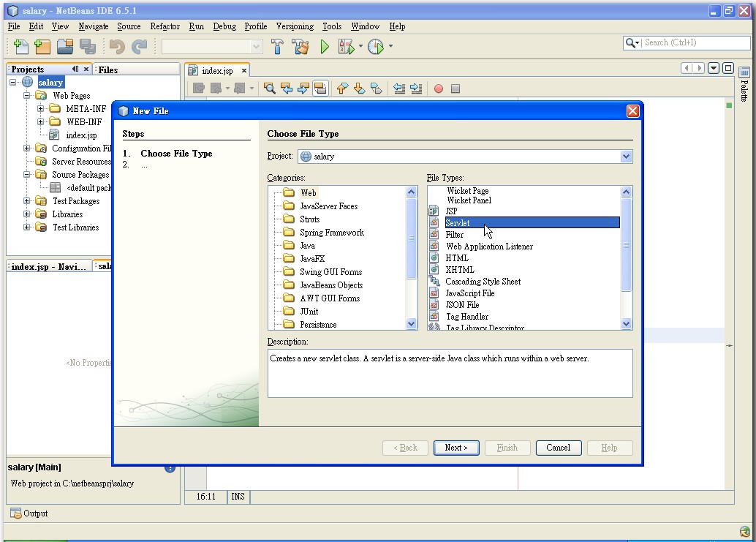Cancel the New File dialog
The height and width of the screenshot is (542, 756).
[x=558, y=447]
